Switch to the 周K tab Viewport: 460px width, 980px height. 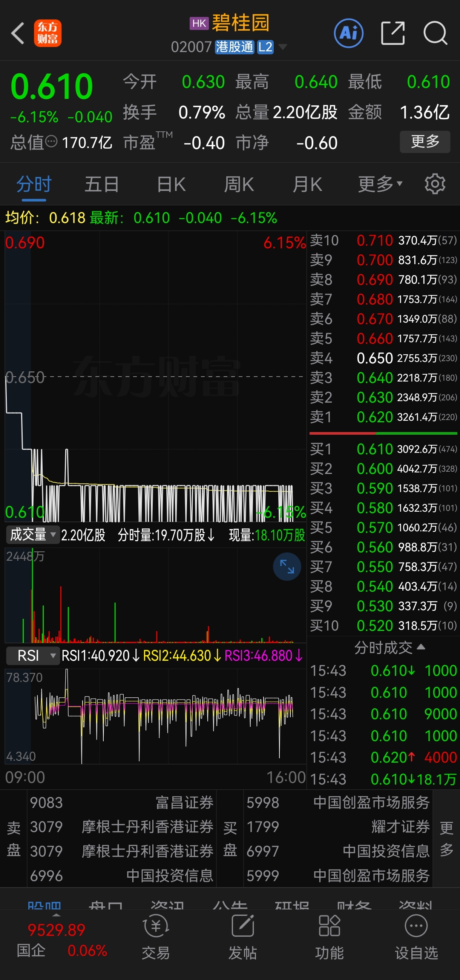coord(239,185)
